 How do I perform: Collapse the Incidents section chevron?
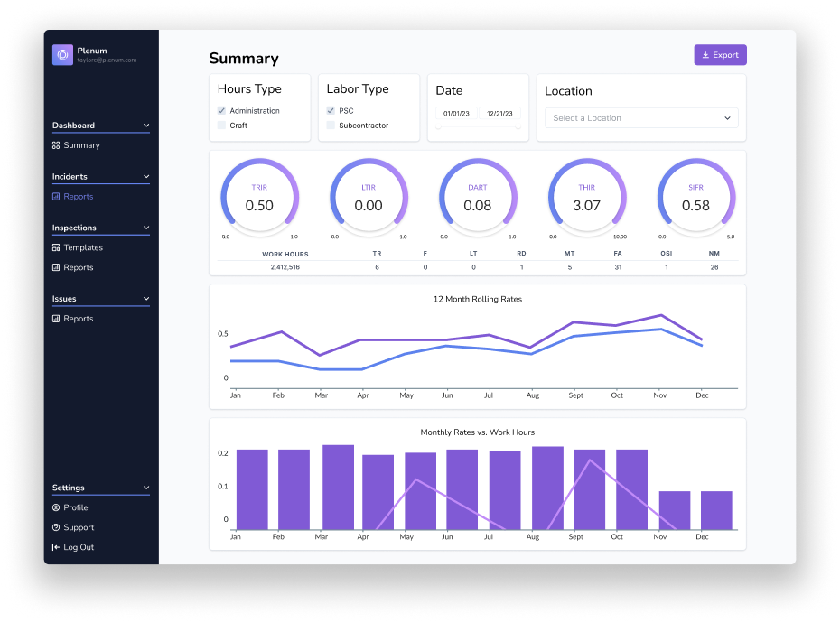point(146,177)
